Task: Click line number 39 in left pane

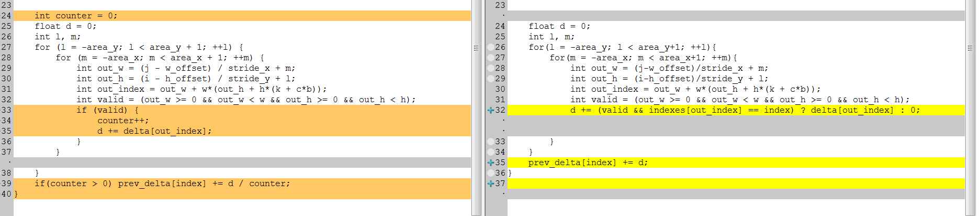Action: (x=6, y=183)
